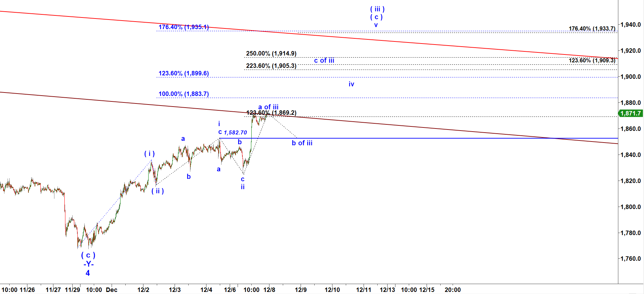
Task: Select the 1,760.0 tick on price axis
Action: tap(631, 259)
